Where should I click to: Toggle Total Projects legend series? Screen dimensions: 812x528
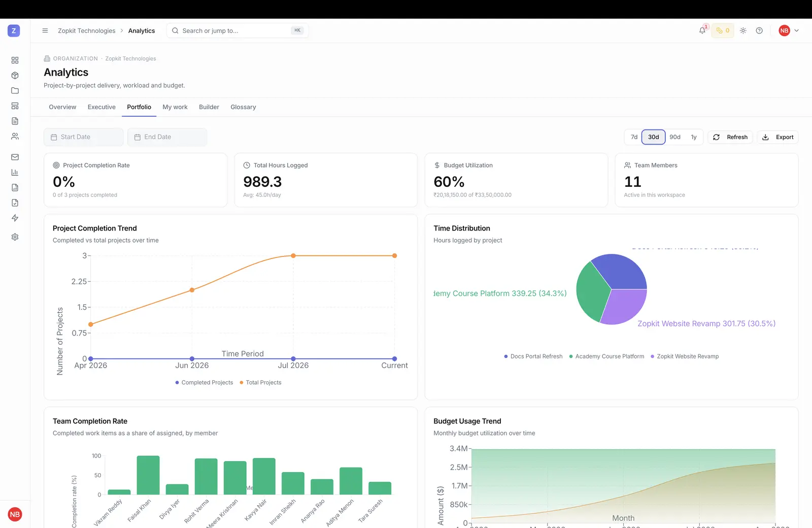click(x=260, y=382)
